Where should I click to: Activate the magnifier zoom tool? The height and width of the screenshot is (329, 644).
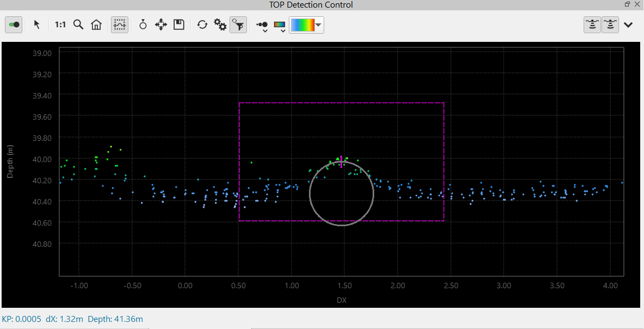click(78, 25)
